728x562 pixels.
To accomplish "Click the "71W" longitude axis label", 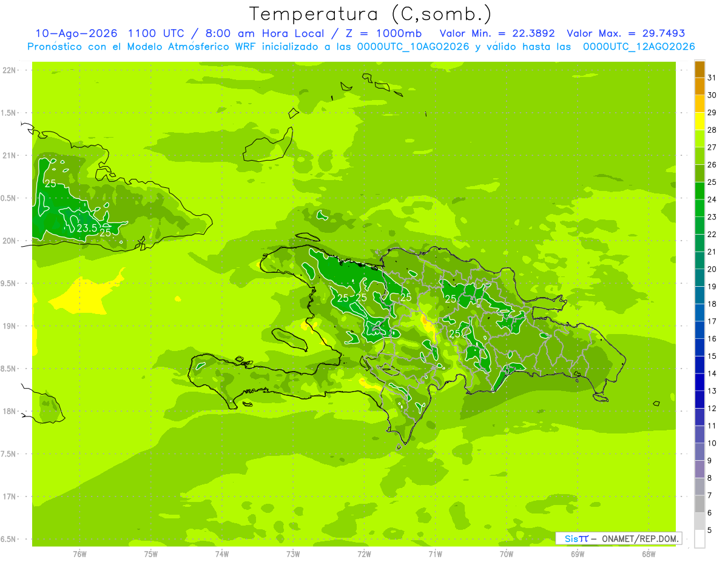I will tap(435, 554).
